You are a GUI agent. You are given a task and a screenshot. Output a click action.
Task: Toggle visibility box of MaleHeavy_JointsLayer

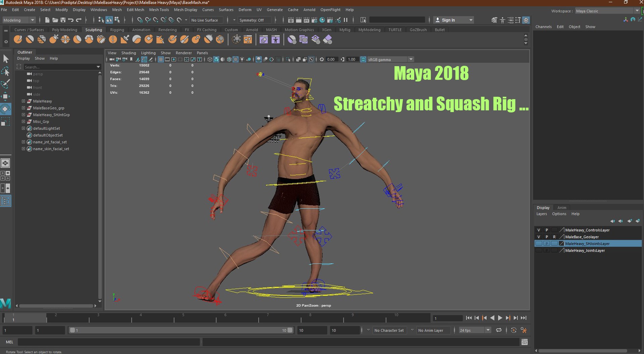(x=539, y=250)
